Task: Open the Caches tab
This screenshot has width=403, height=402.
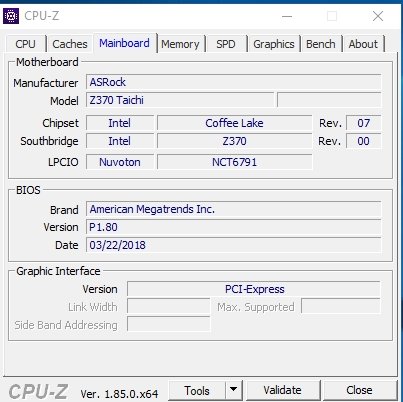Action: coord(70,44)
